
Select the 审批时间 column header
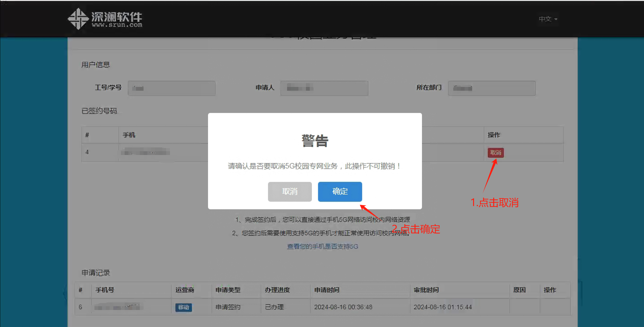point(426,290)
